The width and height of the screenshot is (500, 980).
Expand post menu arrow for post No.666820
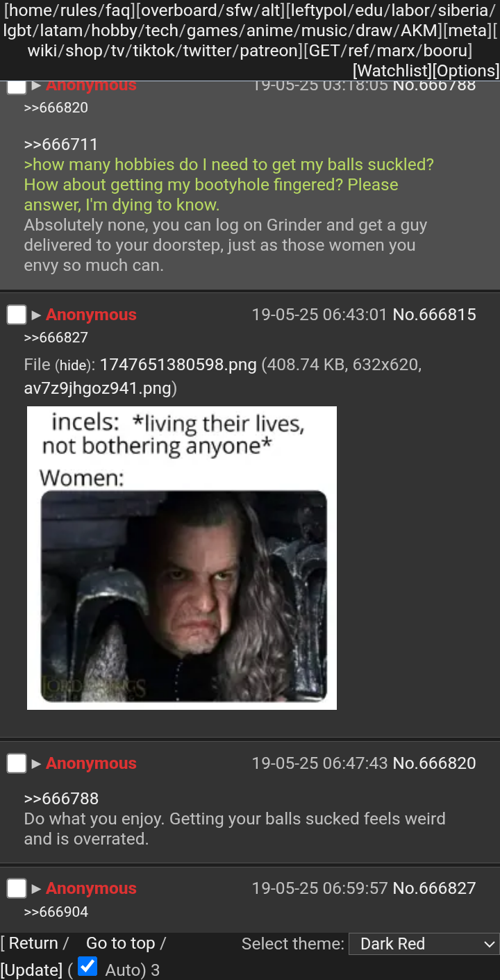click(36, 764)
